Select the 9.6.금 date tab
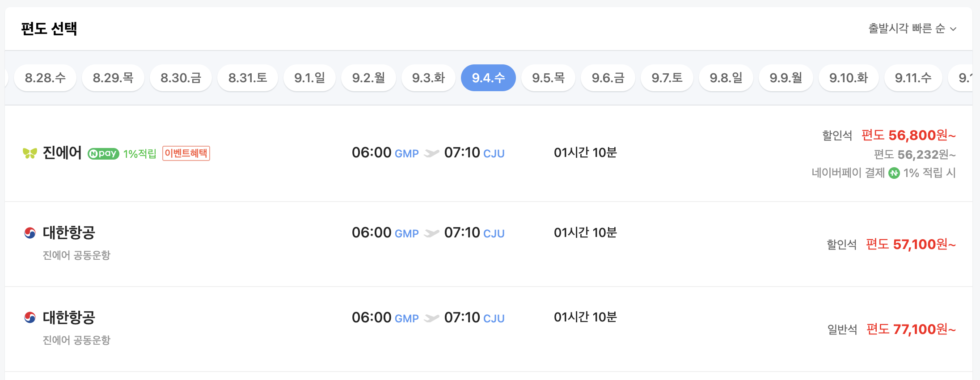 608,78
